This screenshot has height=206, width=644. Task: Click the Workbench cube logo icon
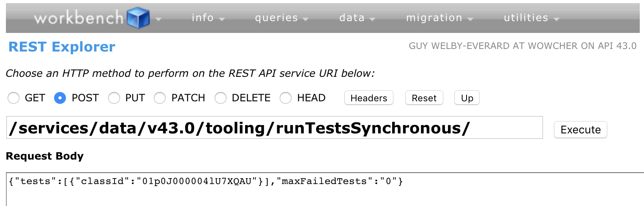[x=138, y=18]
